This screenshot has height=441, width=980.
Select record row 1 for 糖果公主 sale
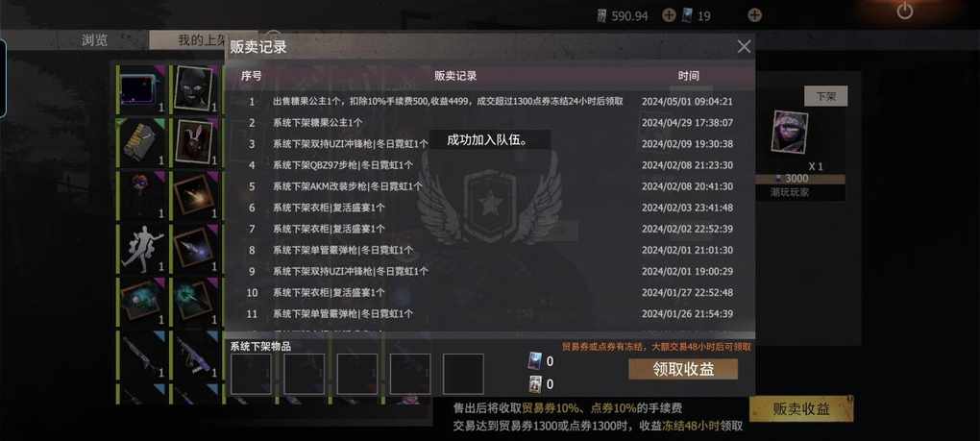pos(489,101)
